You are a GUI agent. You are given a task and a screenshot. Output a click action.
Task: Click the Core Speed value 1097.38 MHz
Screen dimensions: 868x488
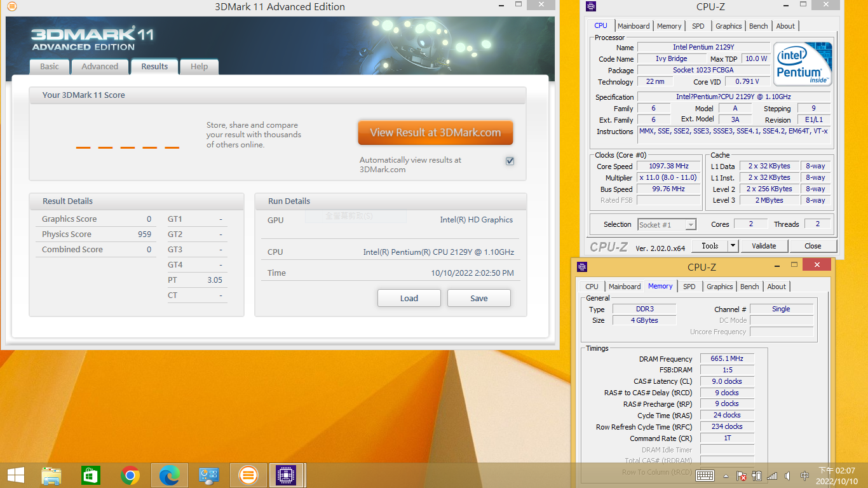coord(668,166)
